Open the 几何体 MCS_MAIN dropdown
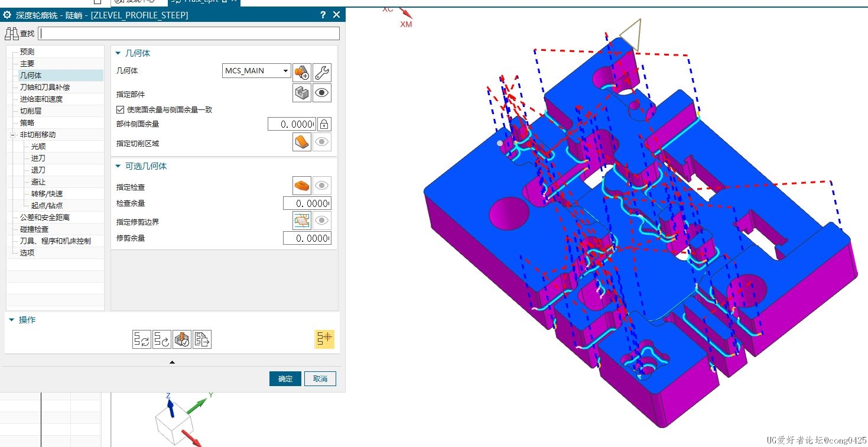Viewport: 868px width, 447px height. coord(257,71)
